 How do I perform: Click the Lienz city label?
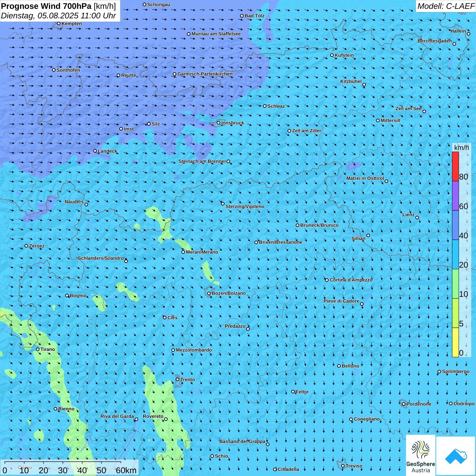(408, 215)
